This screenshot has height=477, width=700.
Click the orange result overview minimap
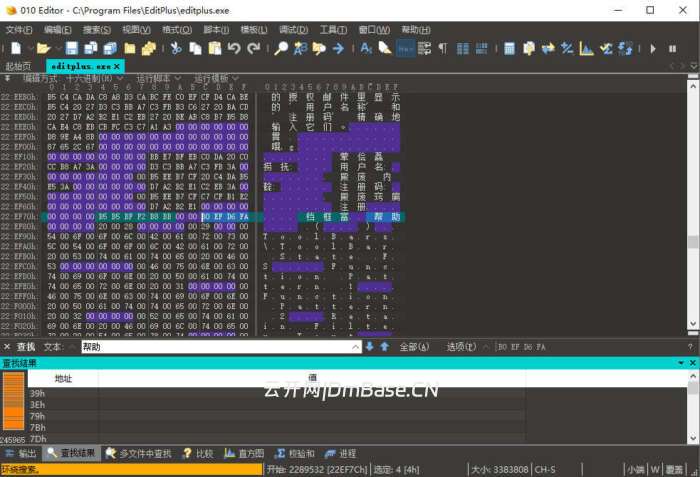[13, 401]
